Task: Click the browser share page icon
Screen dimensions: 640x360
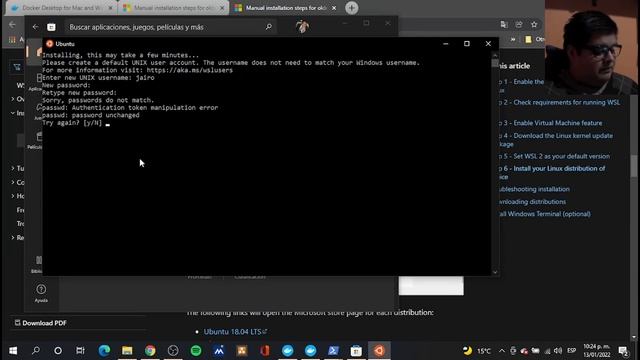Action: pos(519,24)
